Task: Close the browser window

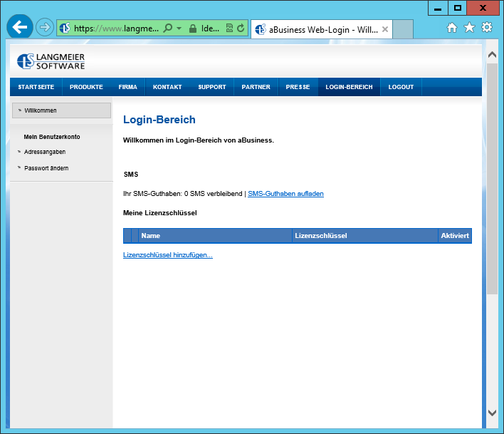Action: click(x=483, y=8)
